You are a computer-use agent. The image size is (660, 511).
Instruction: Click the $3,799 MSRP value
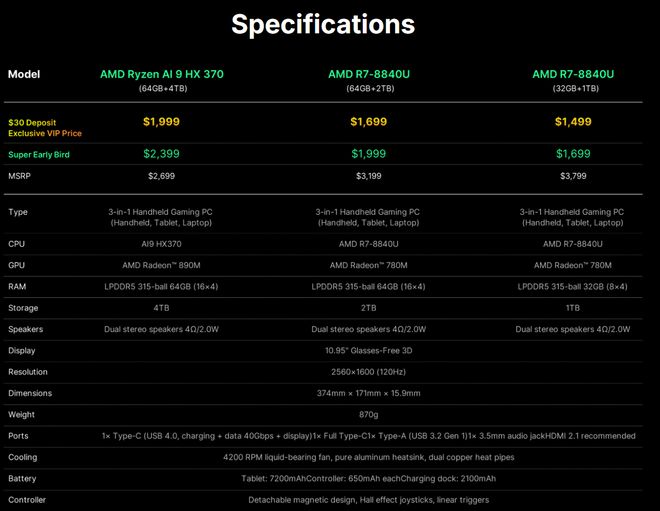pyautogui.click(x=573, y=176)
